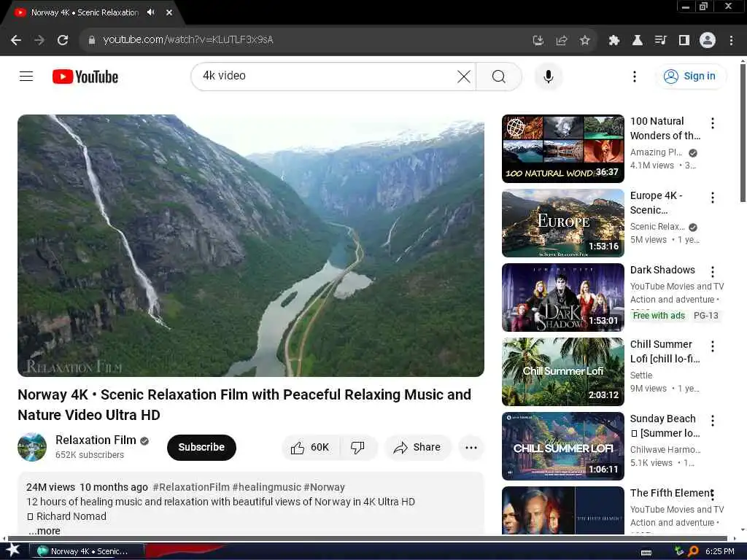The image size is (747, 560).
Task: Expand description with ...more
Action: pos(44,531)
